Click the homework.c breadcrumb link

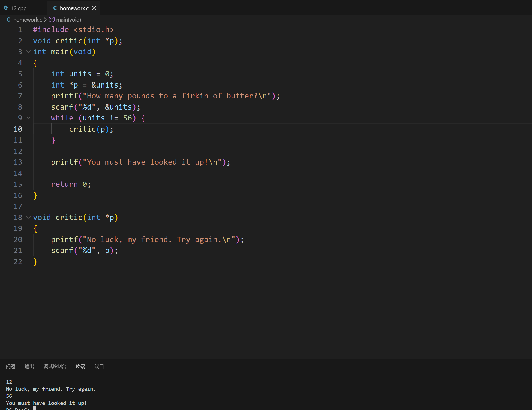[28, 20]
